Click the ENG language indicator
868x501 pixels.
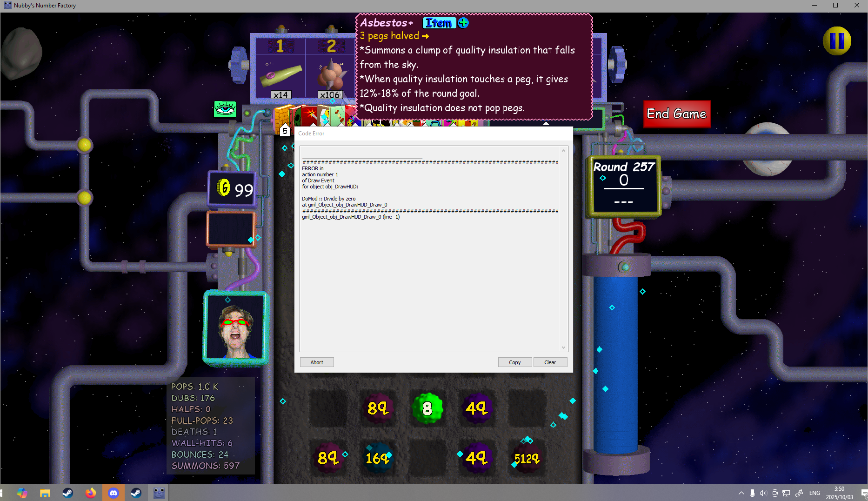click(815, 493)
